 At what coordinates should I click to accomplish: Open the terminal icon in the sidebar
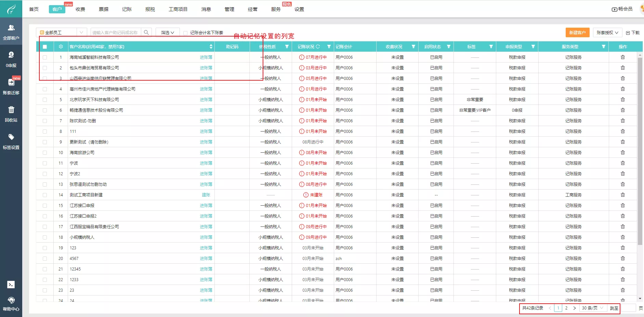(11, 285)
